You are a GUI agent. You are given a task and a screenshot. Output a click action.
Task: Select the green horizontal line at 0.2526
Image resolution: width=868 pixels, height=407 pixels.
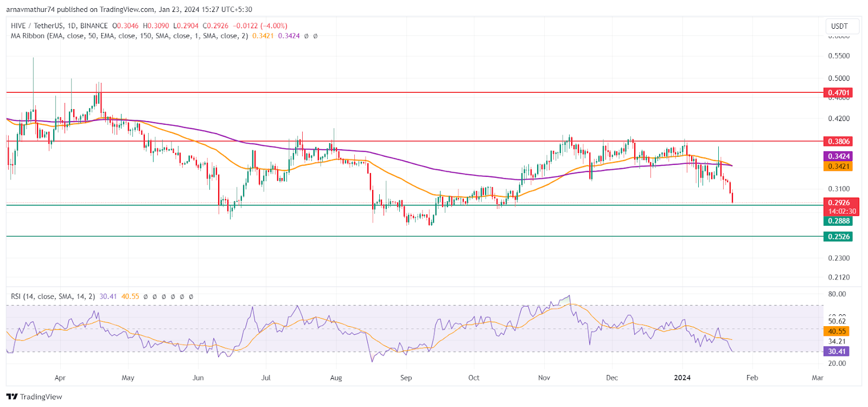pyautogui.click(x=414, y=237)
